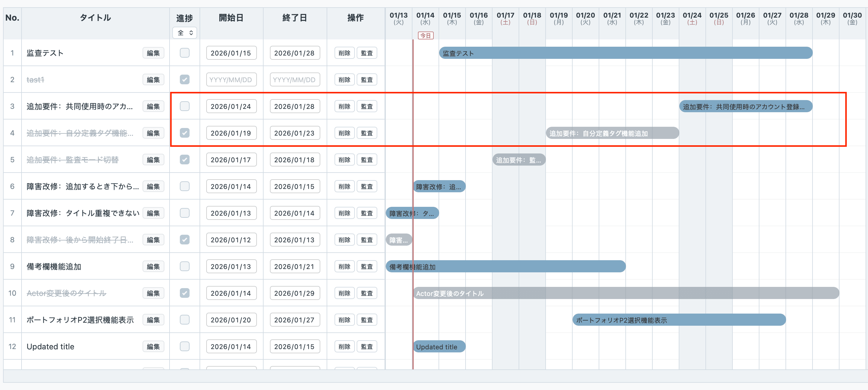868x390 pixels.
Task: Click 編集 for 監査テスト
Action: (x=153, y=53)
